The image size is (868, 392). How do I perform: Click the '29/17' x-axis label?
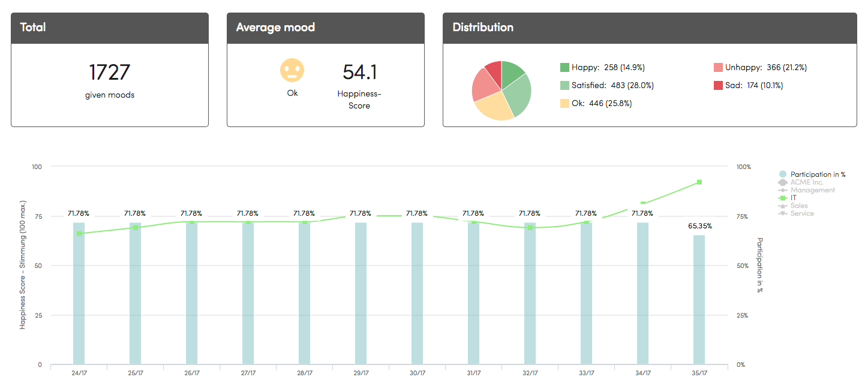361,373
